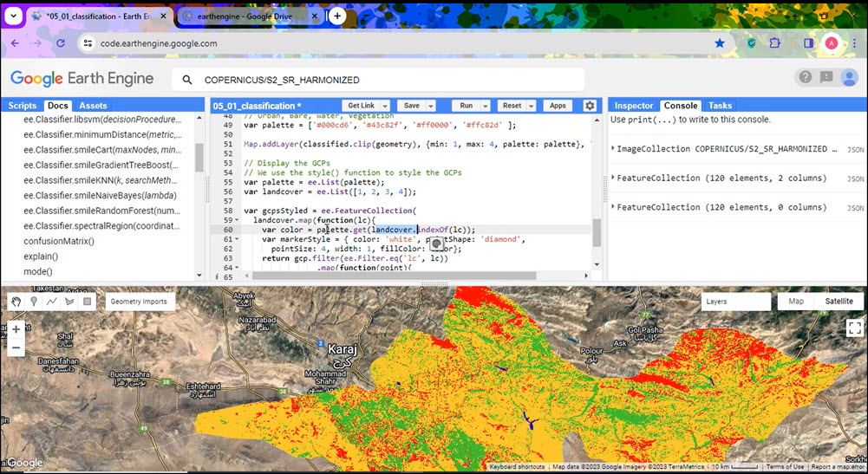This screenshot has width=868, height=474.
Task: Zoom out on the map
Action: (x=16, y=347)
